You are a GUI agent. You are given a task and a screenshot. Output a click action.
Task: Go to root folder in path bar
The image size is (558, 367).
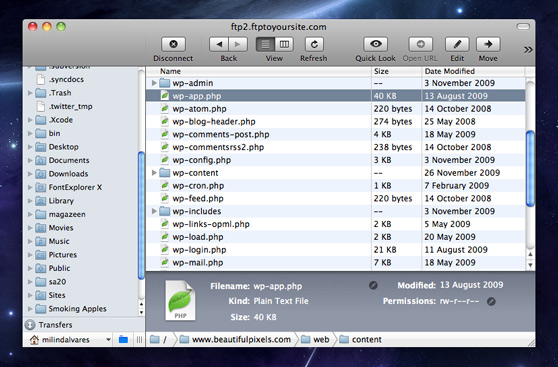(159, 340)
